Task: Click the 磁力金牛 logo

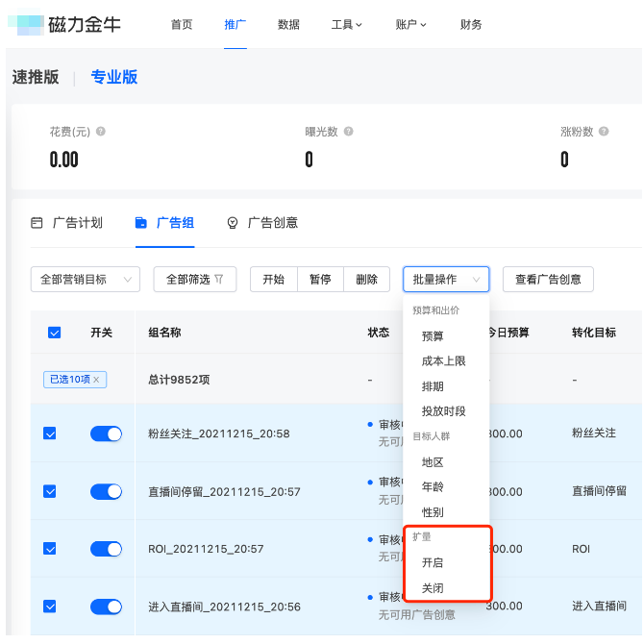Action: 64,24
